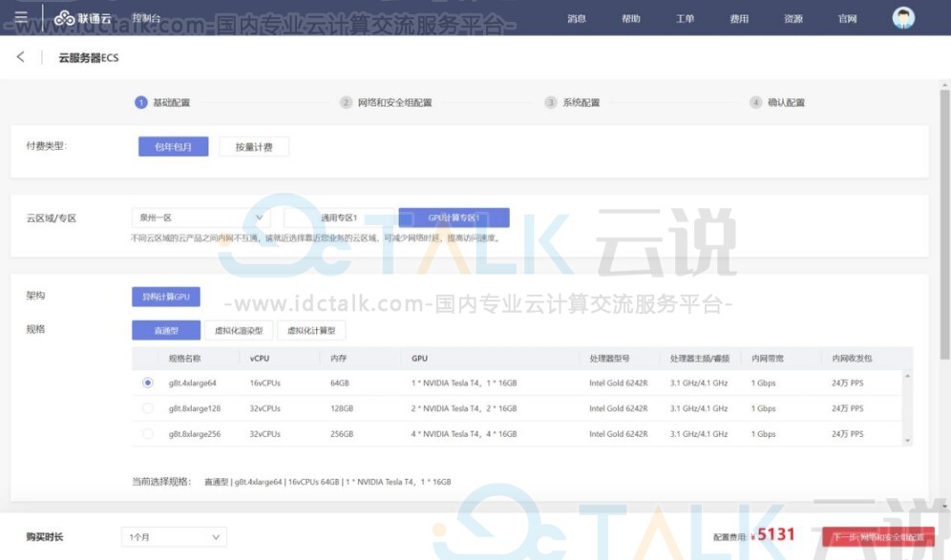
Task: Click 内存 column header
Action: [338, 358]
